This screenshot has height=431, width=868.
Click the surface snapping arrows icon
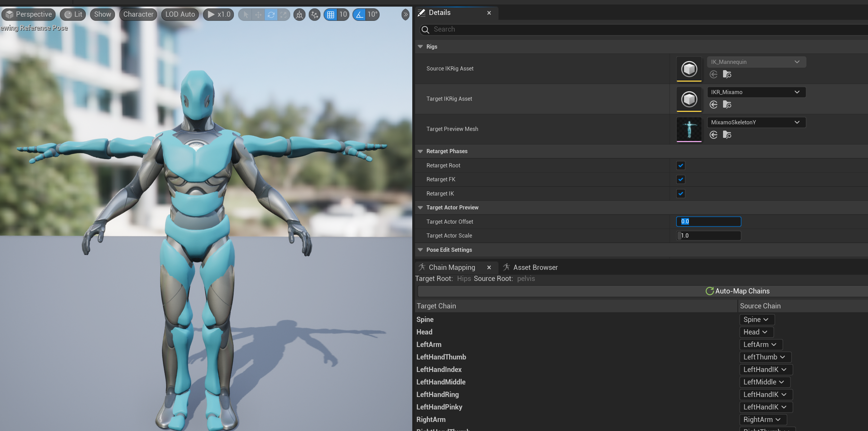click(x=315, y=15)
